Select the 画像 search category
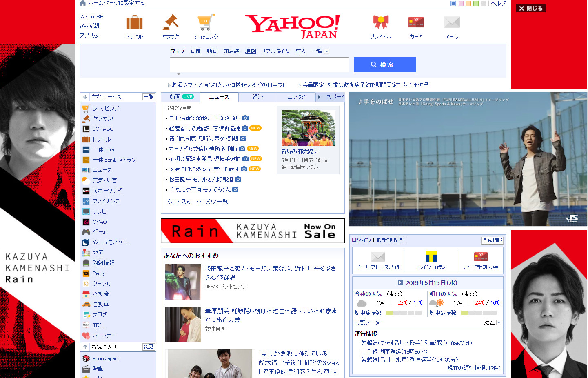 click(195, 51)
